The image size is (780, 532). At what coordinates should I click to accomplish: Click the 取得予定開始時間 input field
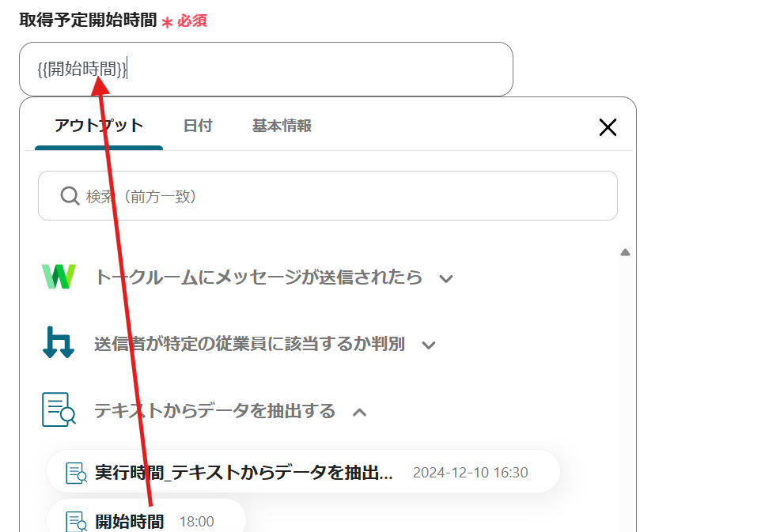pyautogui.click(x=266, y=69)
